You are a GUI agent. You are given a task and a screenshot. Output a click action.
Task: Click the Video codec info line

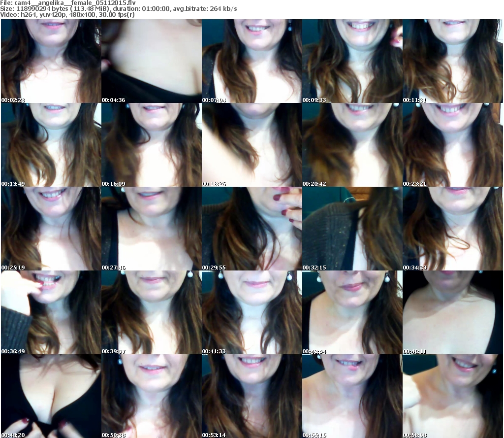tap(67, 15)
